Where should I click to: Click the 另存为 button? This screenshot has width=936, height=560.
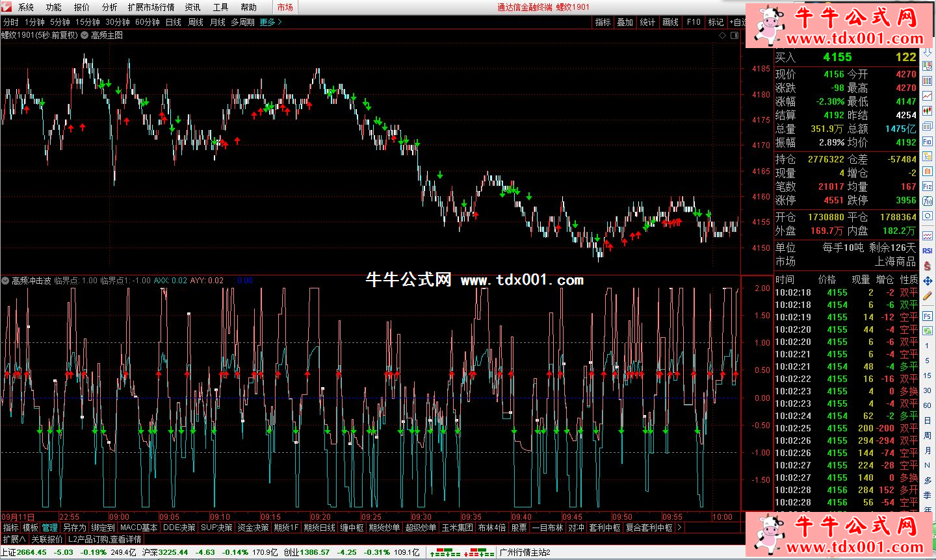coord(74,528)
